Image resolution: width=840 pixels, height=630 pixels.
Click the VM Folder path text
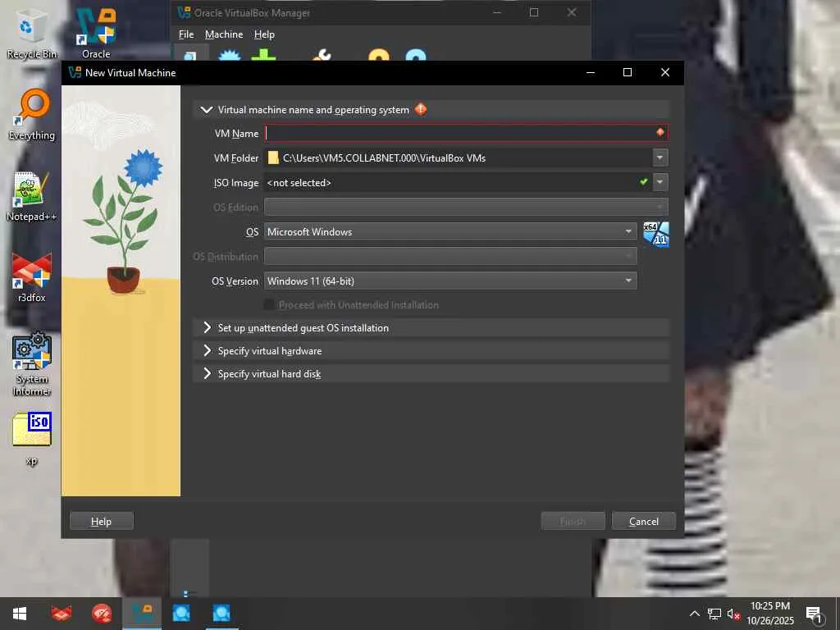coord(384,158)
